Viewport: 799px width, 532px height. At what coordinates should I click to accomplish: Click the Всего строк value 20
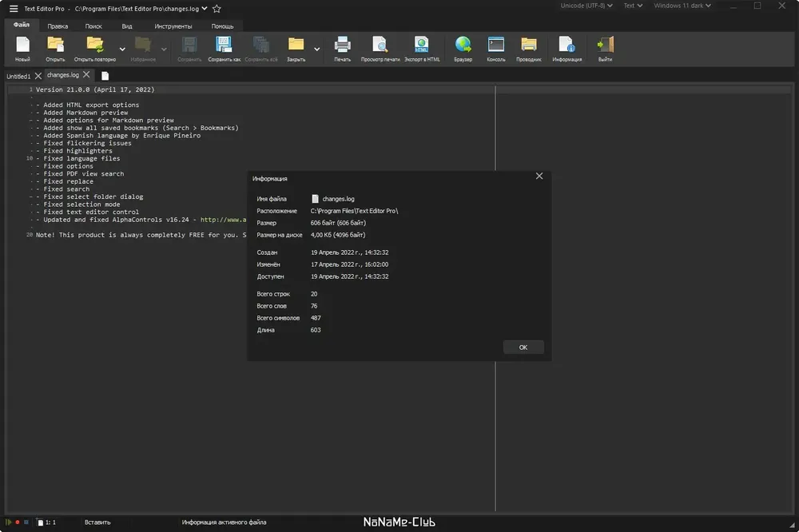point(314,294)
